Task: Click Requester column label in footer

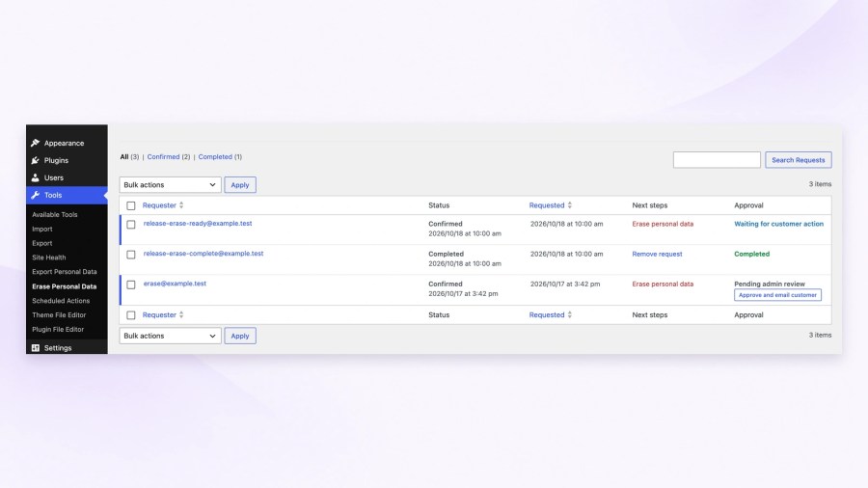Action: [159, 314]
